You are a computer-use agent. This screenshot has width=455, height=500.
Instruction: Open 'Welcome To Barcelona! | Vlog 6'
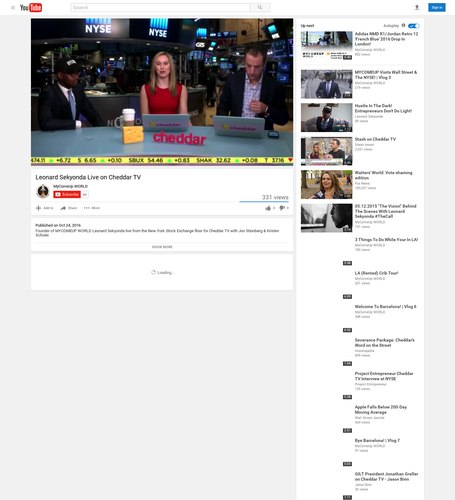[385, 307]
